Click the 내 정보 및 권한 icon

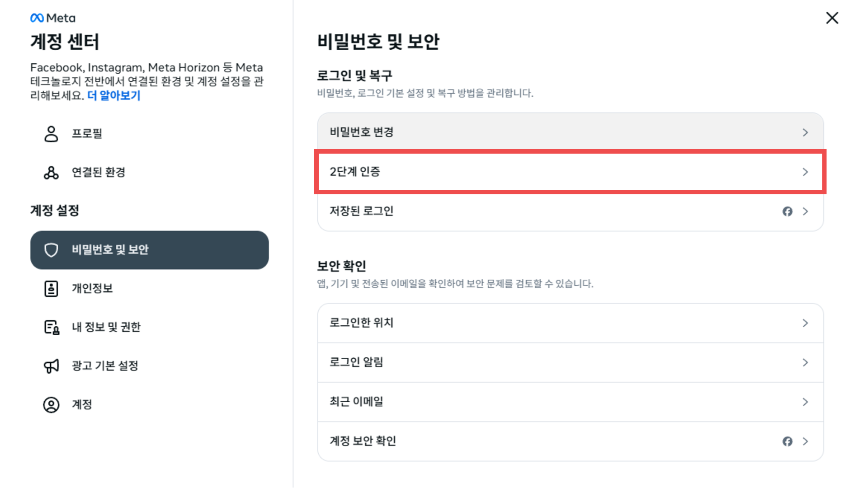click(52, 327)
